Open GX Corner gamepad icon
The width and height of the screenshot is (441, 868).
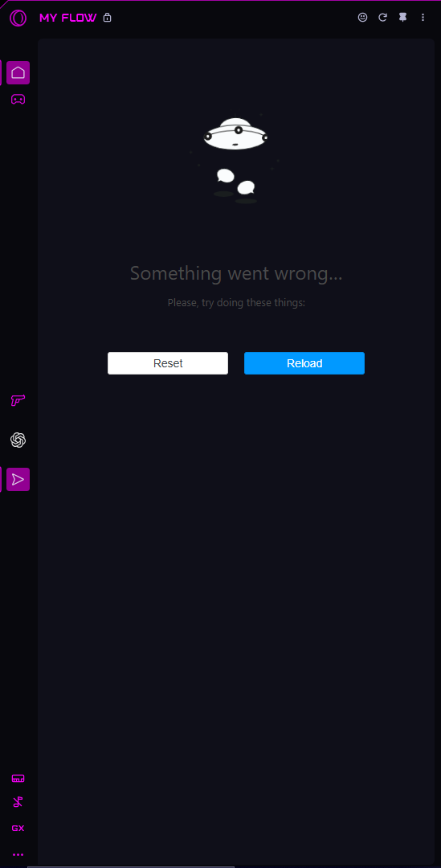[18, 100]
